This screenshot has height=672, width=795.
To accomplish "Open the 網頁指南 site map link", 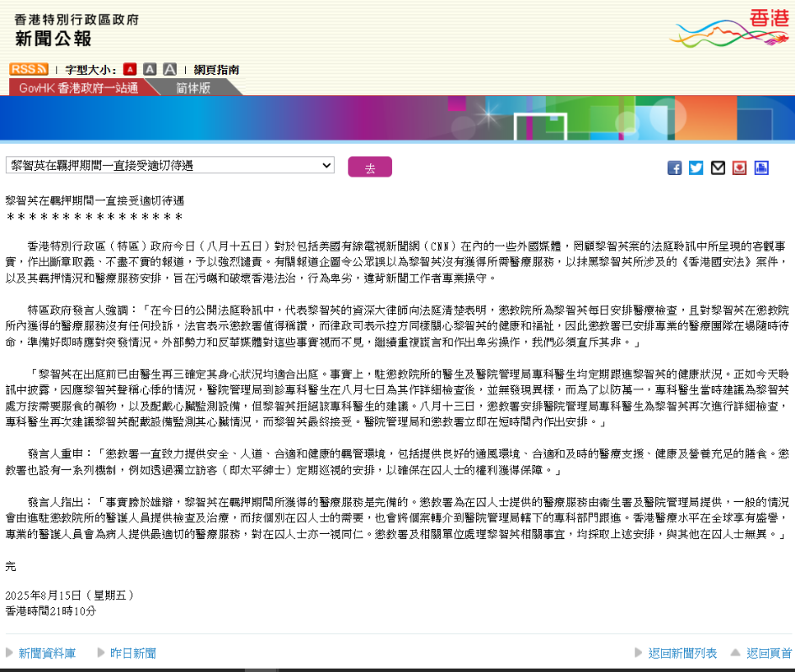I will point(216,69).
